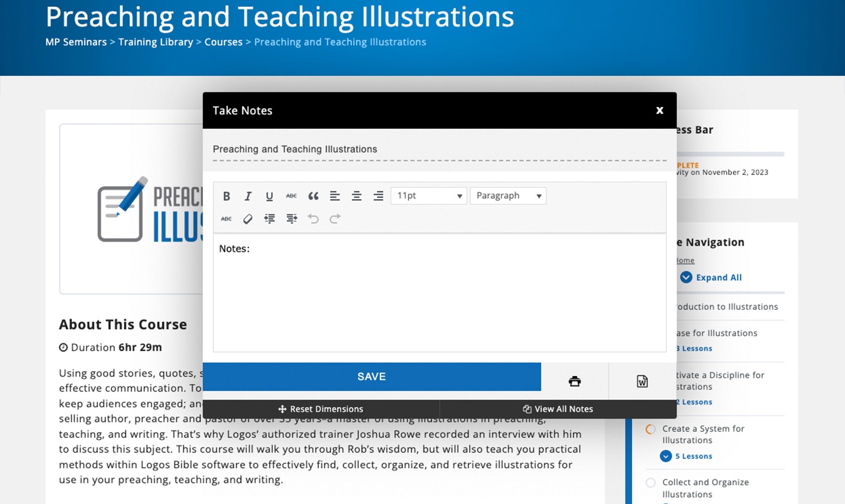Open the Paragraph format dropdown
This screenshot has width=845, height=504.
(508, 196)
